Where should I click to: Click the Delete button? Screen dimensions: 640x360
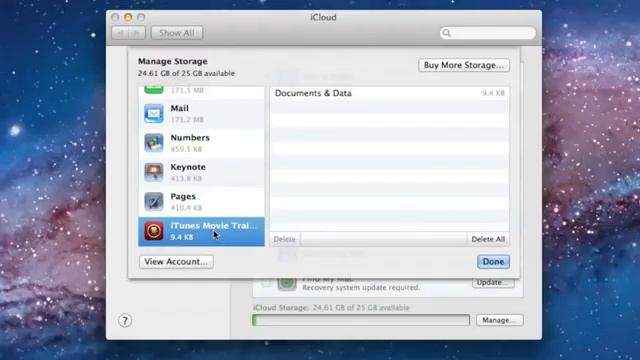tap(284, 239)
